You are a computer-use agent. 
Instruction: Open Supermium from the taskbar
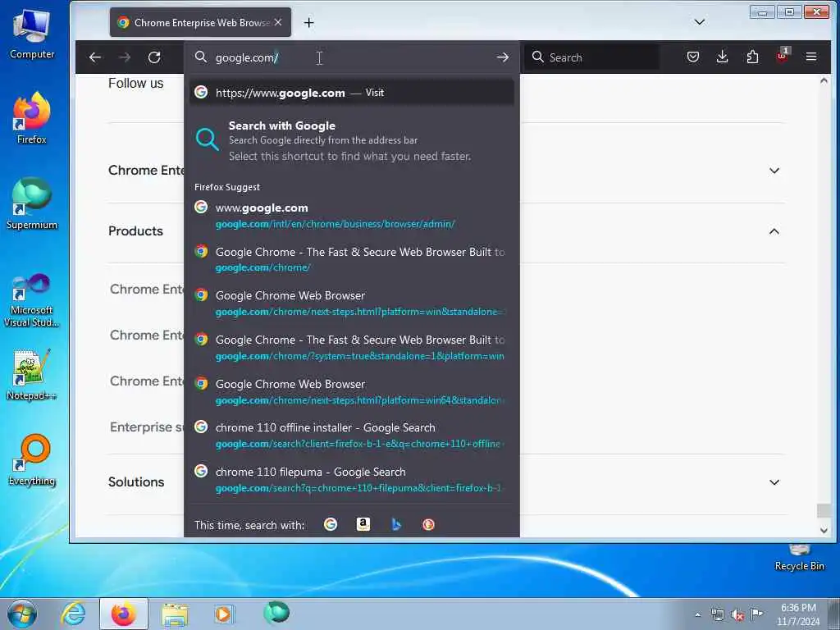coord(276,613)
